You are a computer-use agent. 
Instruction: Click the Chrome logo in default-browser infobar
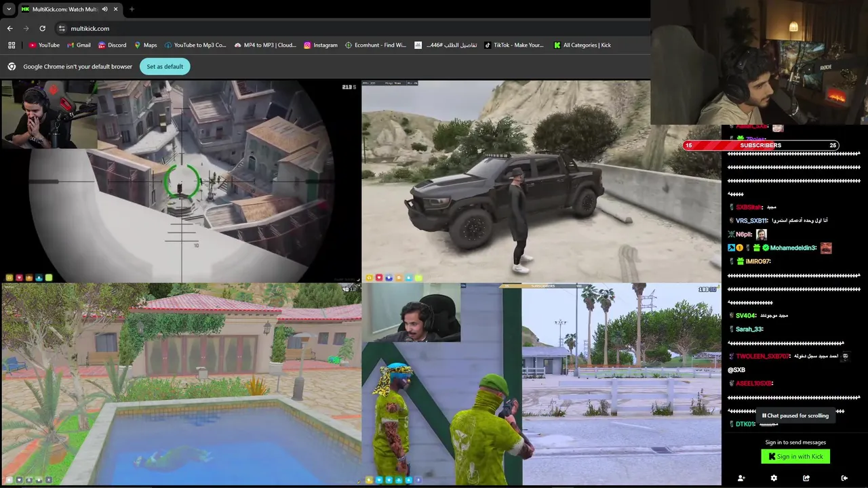click(12, 66)
